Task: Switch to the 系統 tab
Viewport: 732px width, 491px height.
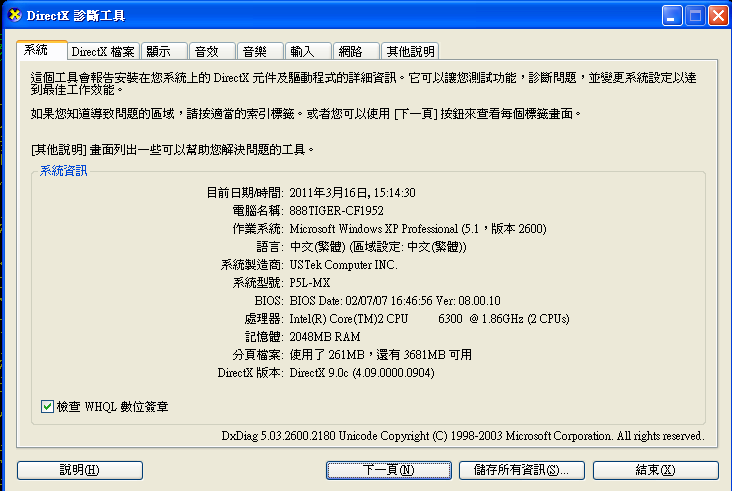Action: [42, 50]
